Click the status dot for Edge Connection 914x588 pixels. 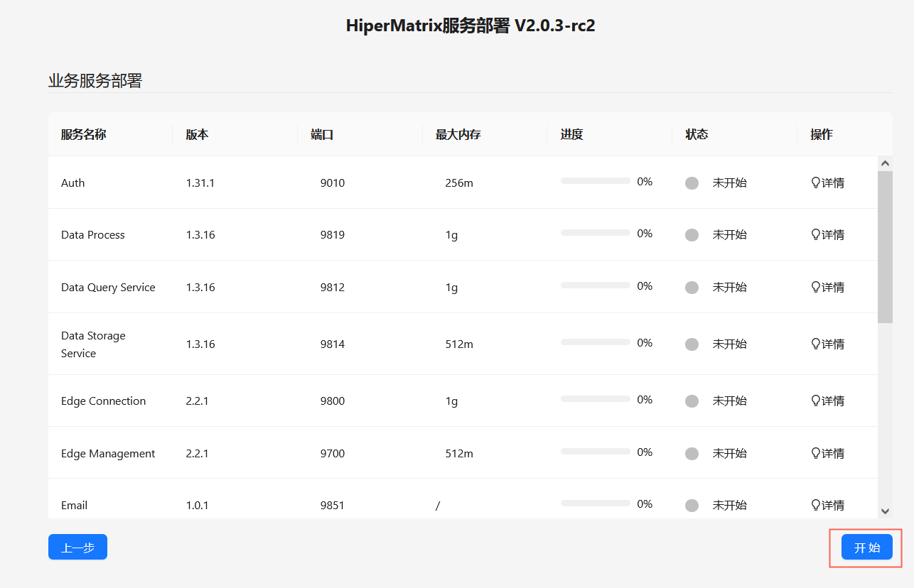[x=692, y=401]
